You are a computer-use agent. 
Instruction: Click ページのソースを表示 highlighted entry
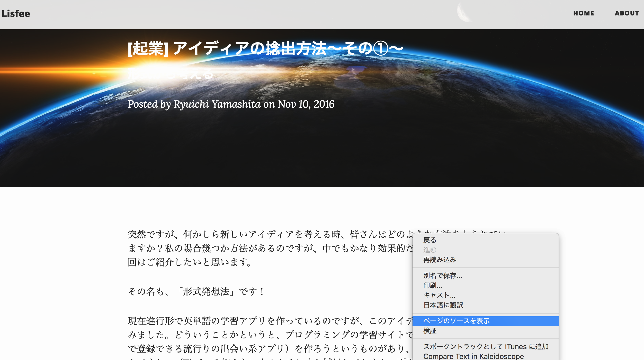(485, 321)
